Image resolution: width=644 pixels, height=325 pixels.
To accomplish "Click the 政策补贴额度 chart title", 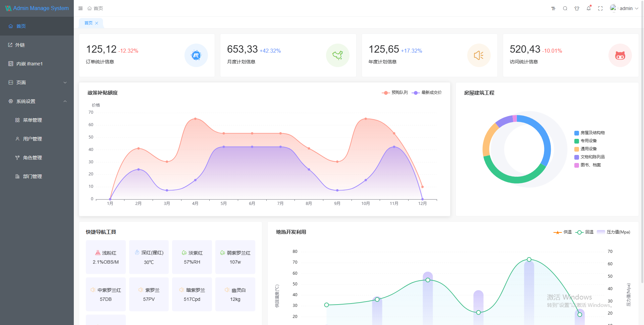I will (103, 93).
